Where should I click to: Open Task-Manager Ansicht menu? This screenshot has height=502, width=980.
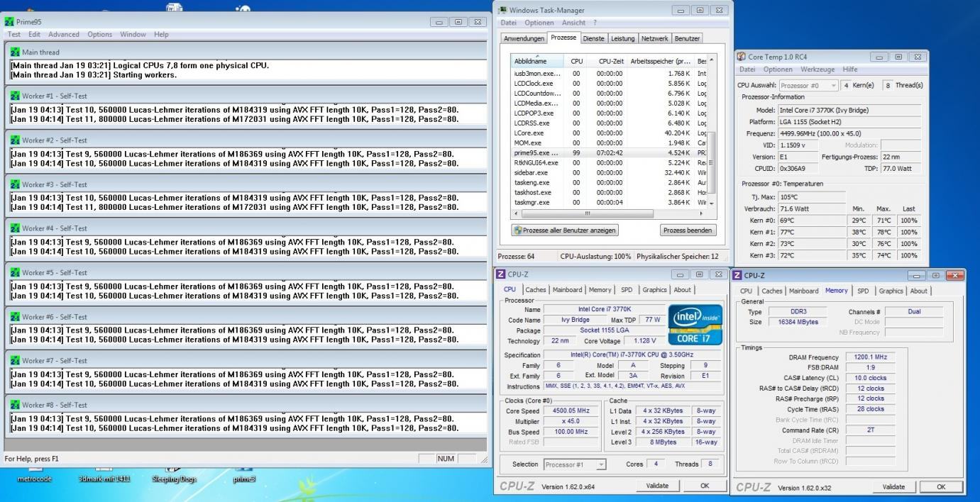575,23
